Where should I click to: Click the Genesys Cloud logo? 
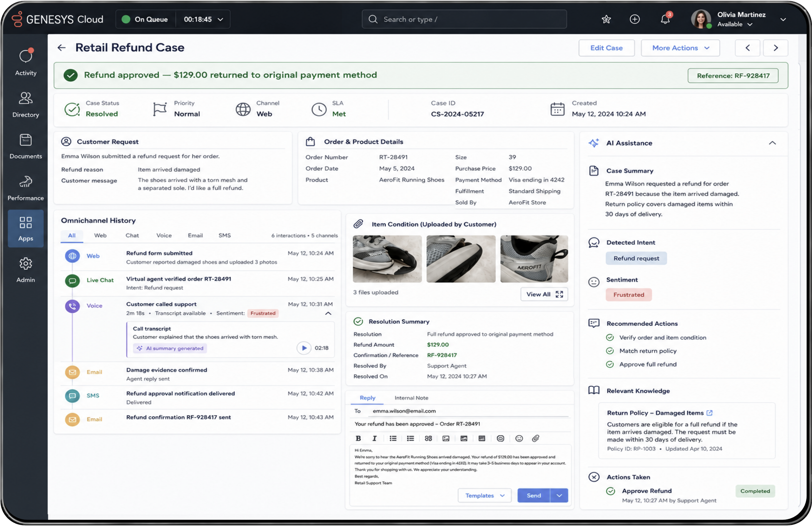(x=57, y=19)
